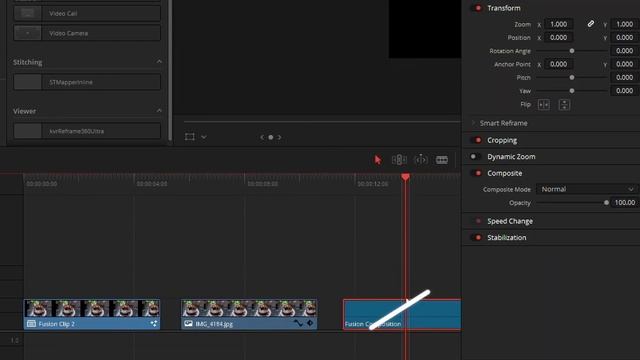The width and height of the screenshot is (640, 360).
Task: Collapse the Viewer effects category
Action: tap(159, 111)
